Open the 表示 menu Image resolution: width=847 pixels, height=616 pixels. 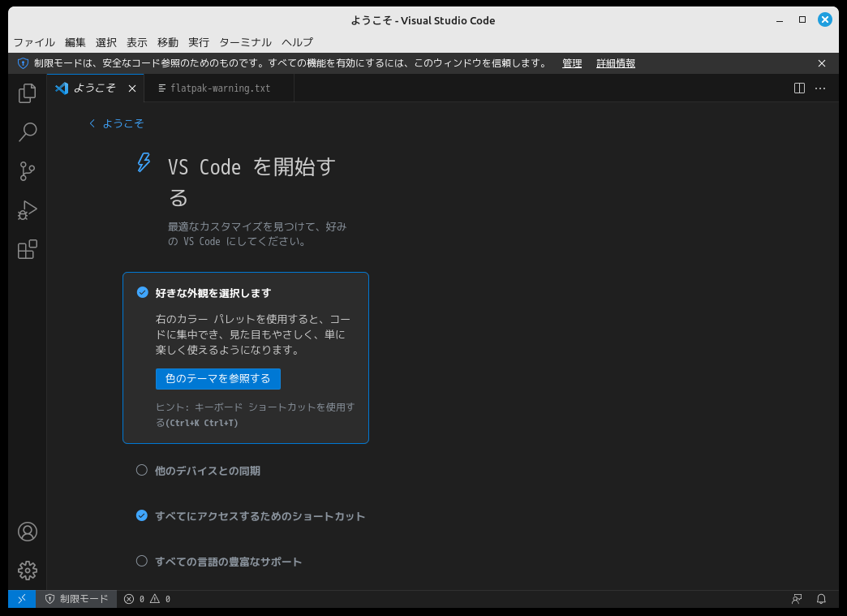pyautogui.click(x=136, y=42)
